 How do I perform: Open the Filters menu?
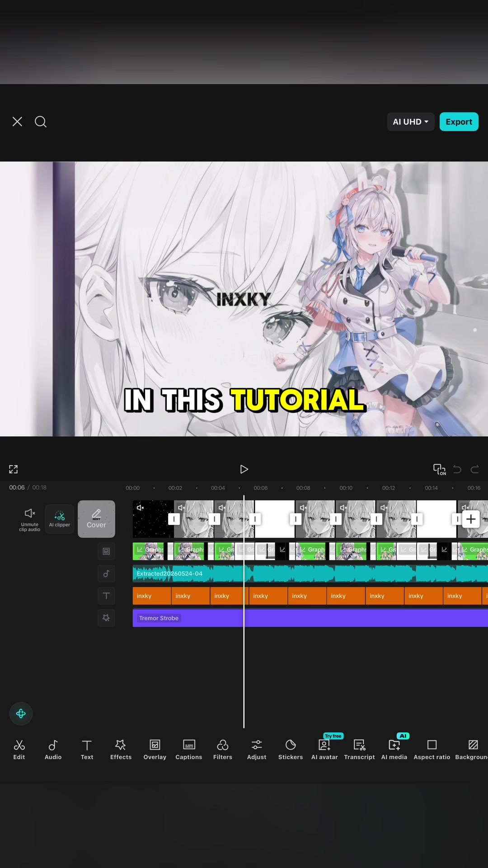point(223,750)
